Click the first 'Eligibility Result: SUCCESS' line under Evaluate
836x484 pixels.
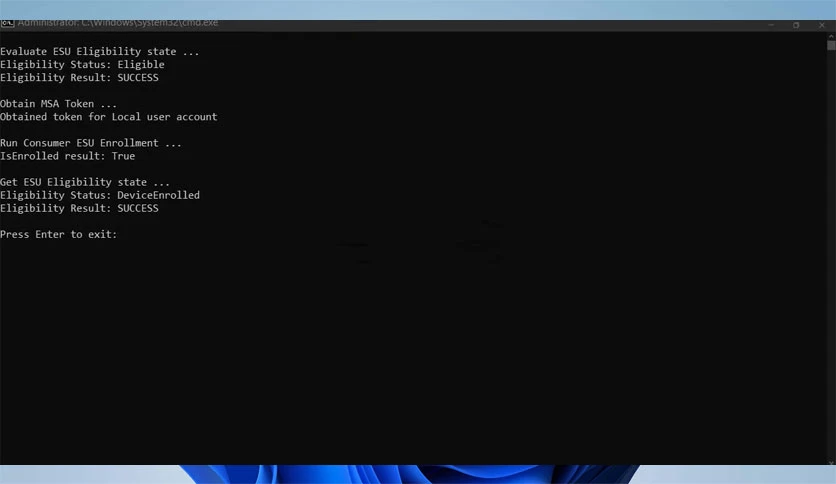(79, 78)
